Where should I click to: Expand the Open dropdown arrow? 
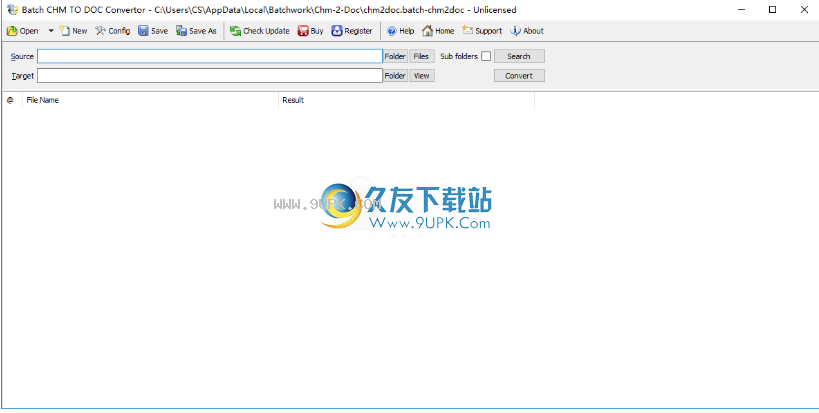pyautogui.click(x=51, y=31)
